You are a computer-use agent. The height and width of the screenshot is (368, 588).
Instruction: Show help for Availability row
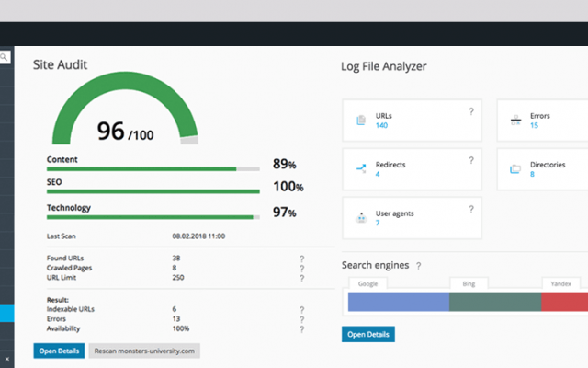302,329
